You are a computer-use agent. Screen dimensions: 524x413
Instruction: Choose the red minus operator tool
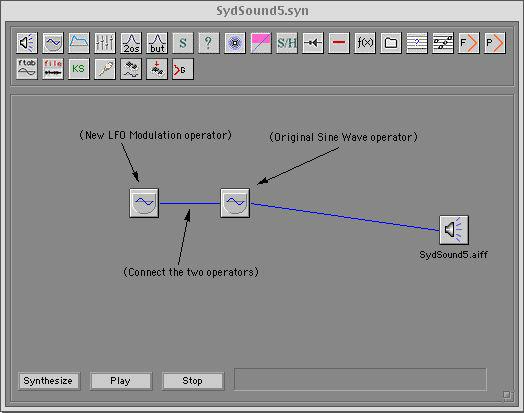tap(339, 43)
